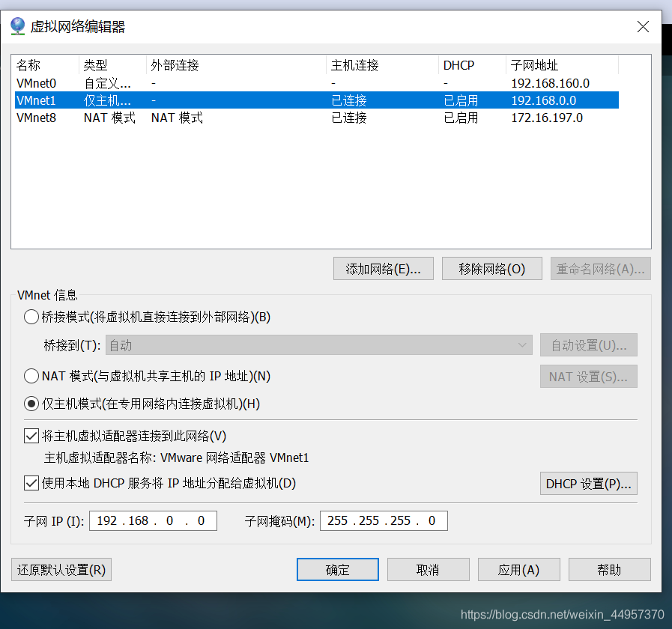Select the VMnet8 row
672x629 pixels.
tap(317, 118)
